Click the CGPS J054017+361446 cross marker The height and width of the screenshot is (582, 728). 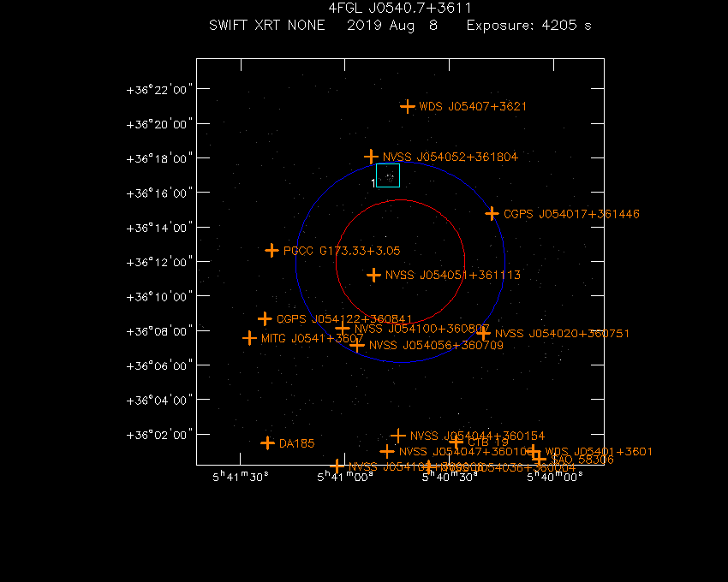click(x=492, y=214)
